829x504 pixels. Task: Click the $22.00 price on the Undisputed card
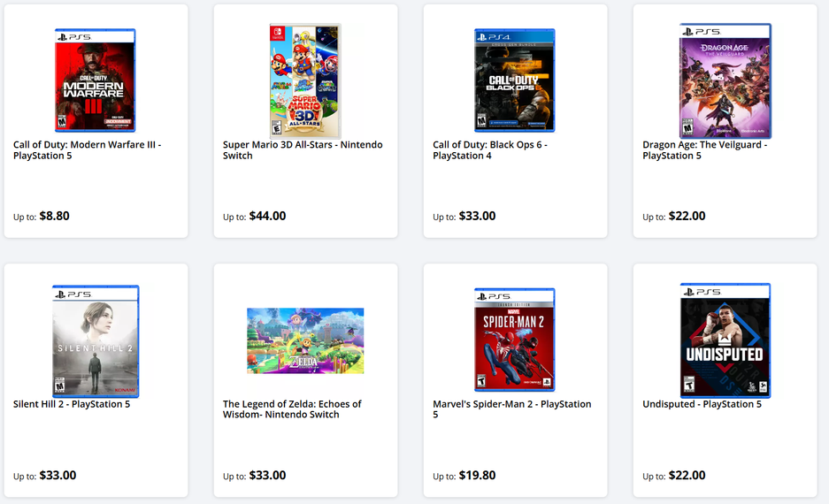click(687, 476)
